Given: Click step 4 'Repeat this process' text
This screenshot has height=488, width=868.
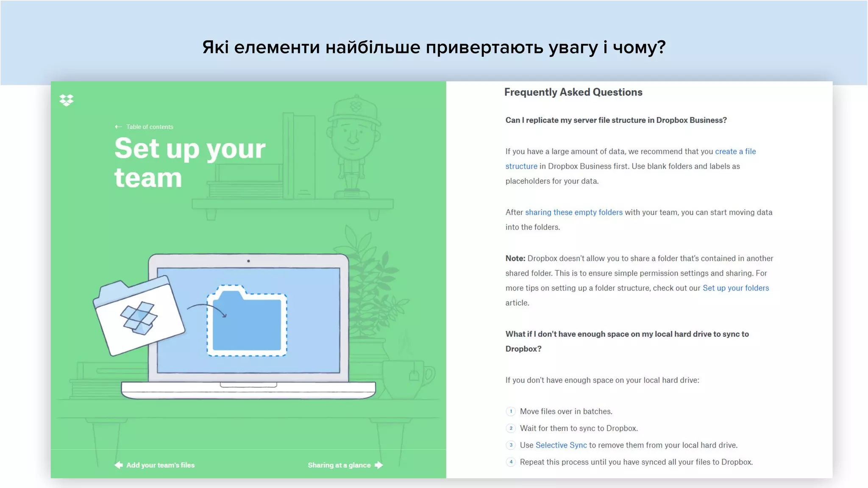Looking at the screenshot, I should point(636,462).
